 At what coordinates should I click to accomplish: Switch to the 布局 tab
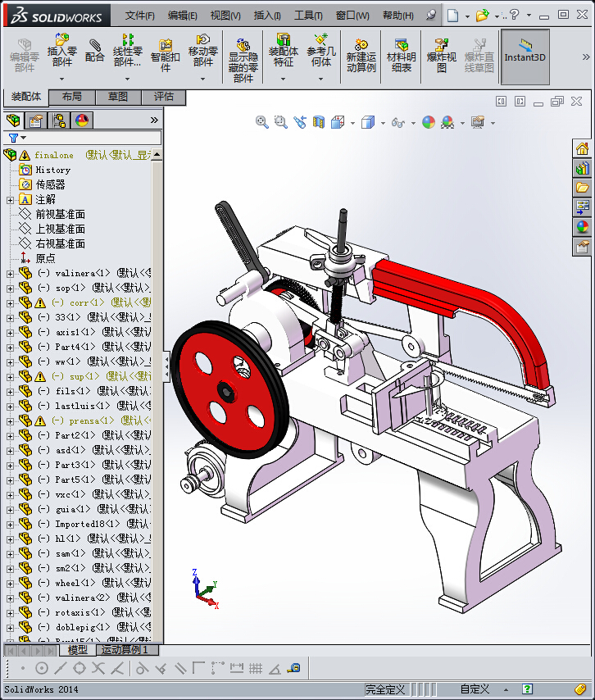point(72,97)
